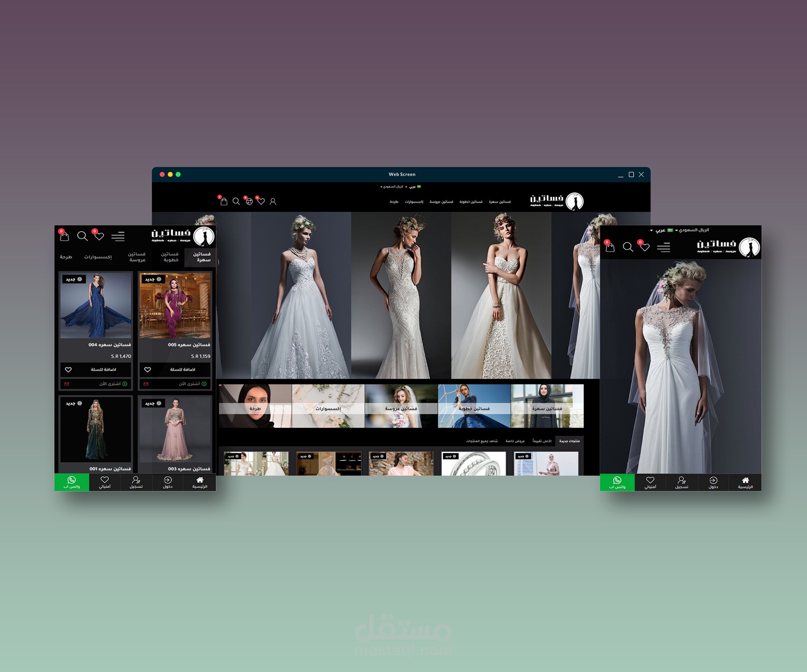This screenshot has height=672, width=807.
Task: Open shopping bag in left mobile screen
Action: click(x=65, y=236)
